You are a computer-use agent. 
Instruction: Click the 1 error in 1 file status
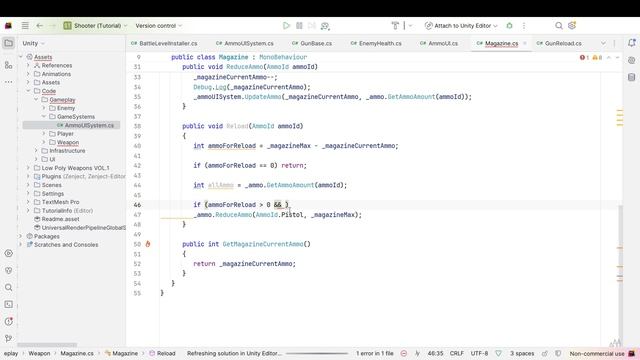(375, 353)
